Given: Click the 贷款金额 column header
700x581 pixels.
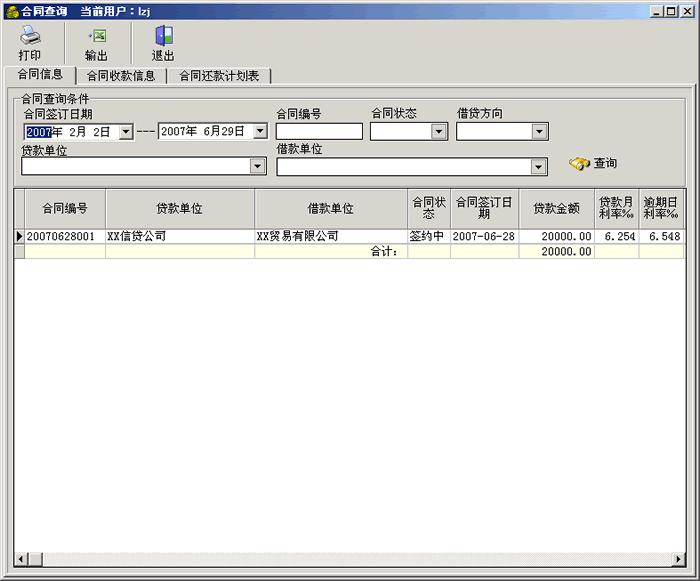Looking at the screenshot, I should pyautogui.click(x=557, y=209).
